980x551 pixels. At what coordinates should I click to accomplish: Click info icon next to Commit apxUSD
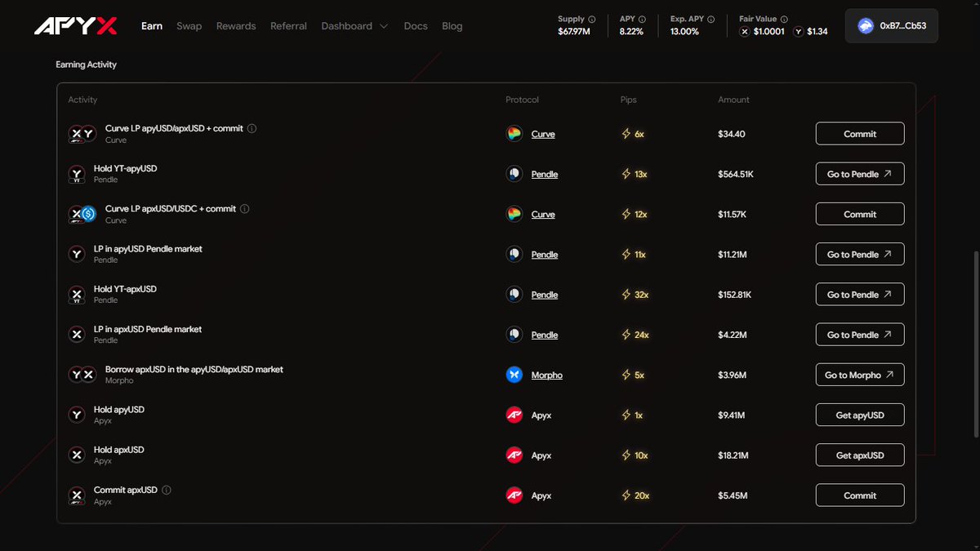point(167,491)
